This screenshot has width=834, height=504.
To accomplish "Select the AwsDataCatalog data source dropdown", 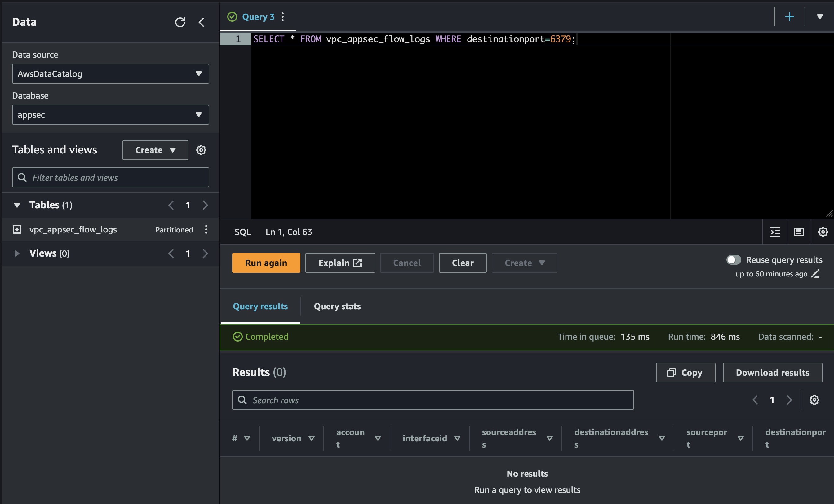I will coord(110,73).
